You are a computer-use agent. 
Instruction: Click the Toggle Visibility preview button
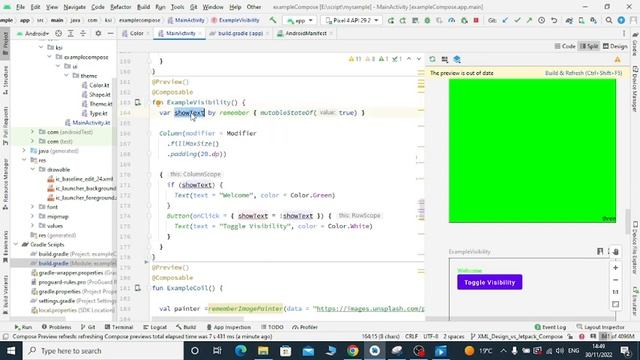(489, 282)
